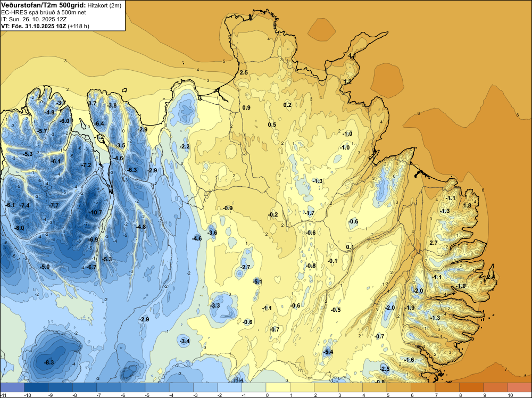532x398 pixels.
Task: Click the '0.1' temperature value
Action: point(350,247)
